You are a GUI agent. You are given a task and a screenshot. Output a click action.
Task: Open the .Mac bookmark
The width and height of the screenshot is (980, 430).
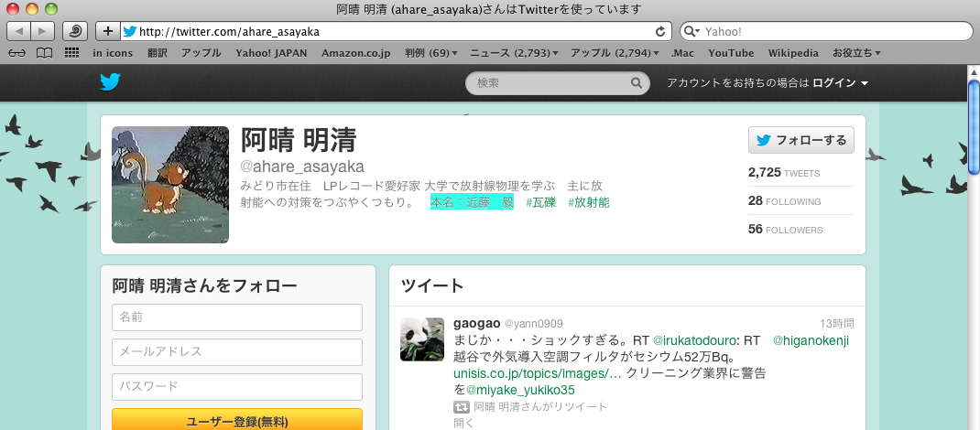pyautogui.click(x=681, y=53)
